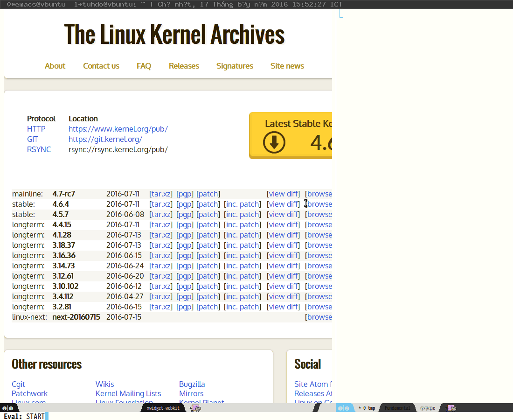
Task: Click the Social heading
Action: [x=307, y=364]
